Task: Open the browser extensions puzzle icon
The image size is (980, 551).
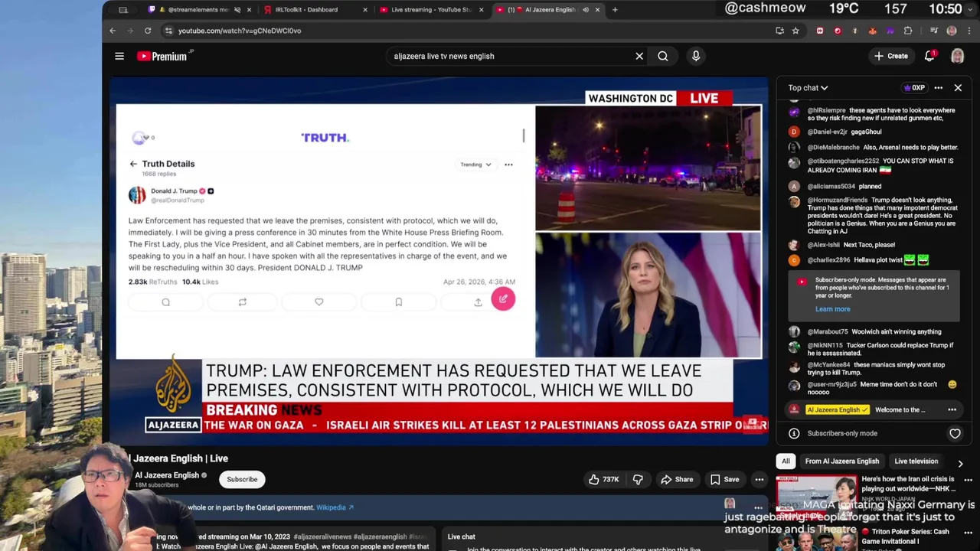Action: click(908, 31)
